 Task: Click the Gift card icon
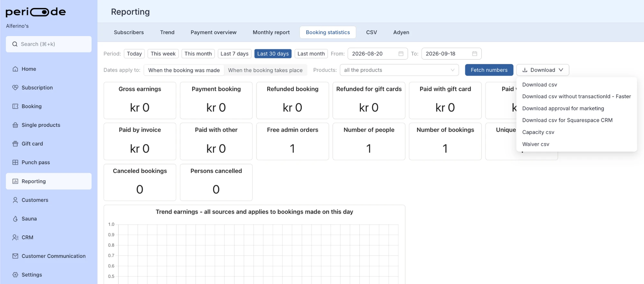coord(15,144)
